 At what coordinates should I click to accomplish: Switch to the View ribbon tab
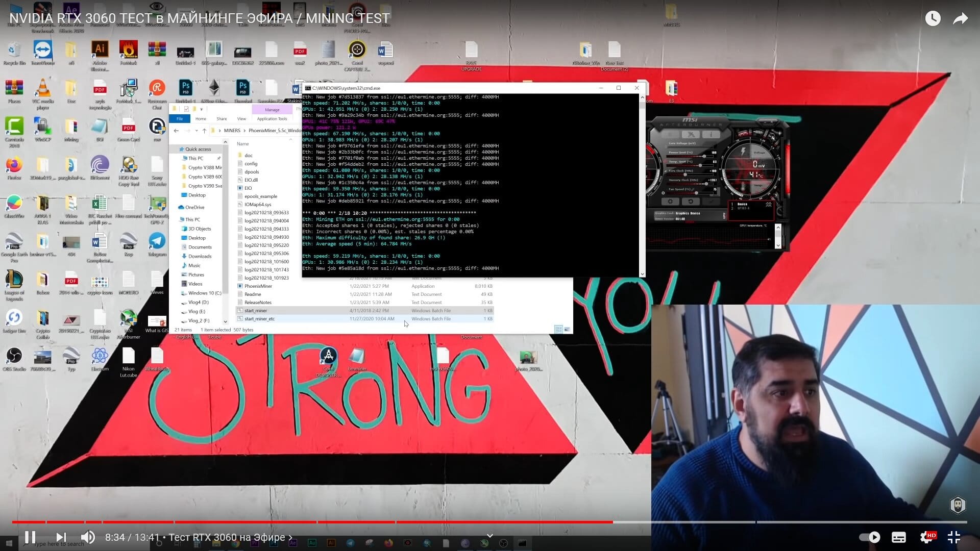[242, 119]
